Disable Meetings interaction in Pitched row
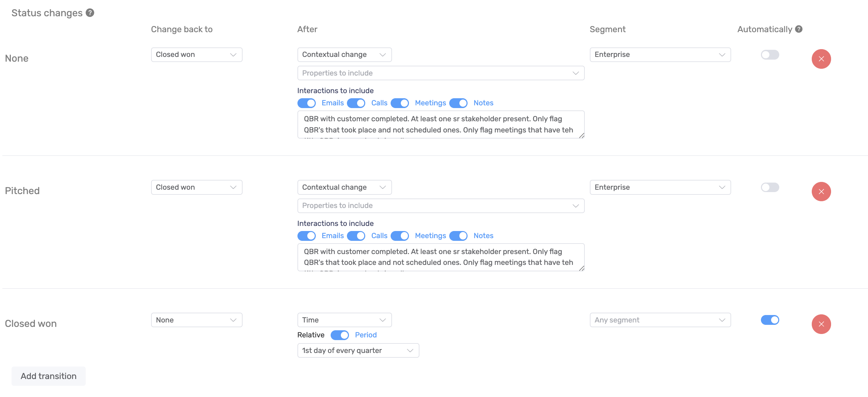The width and height of the screenshot is (868, 397). [x=400, y=236]
